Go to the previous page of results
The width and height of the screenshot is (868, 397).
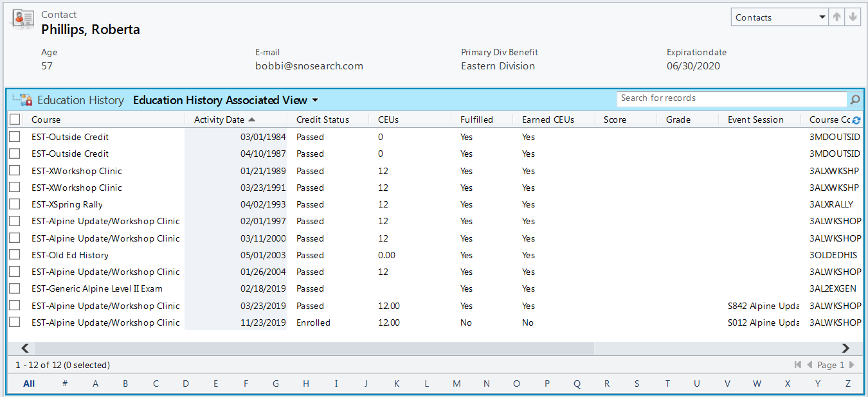[x=809, y=365]
